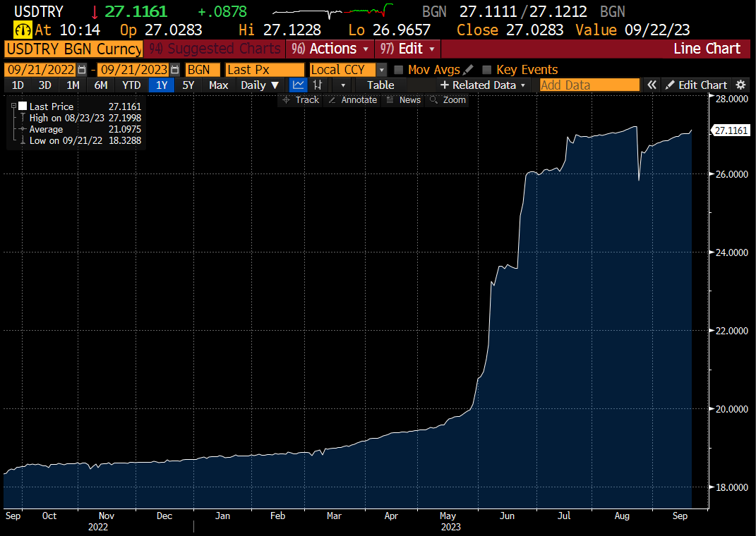756x536 pixels.
Task: Open the Daily periodicity dropdown
Action: [x=260, y=85]
